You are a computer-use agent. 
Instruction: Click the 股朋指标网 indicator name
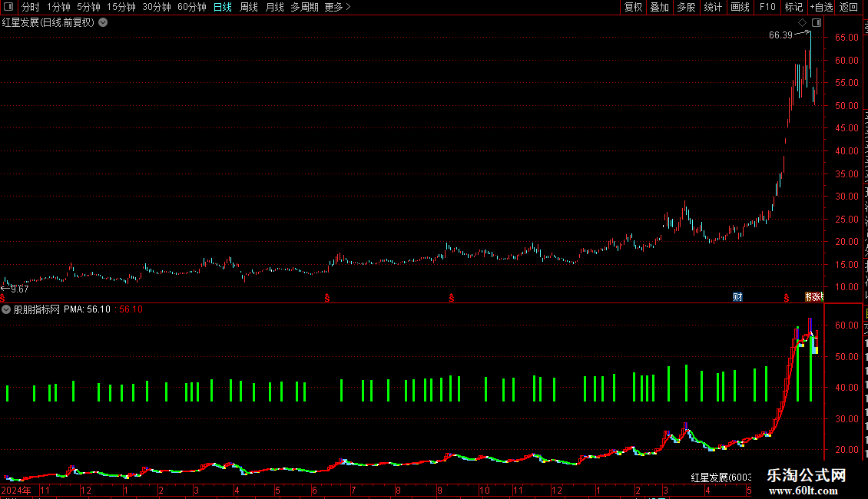point(37,309)
